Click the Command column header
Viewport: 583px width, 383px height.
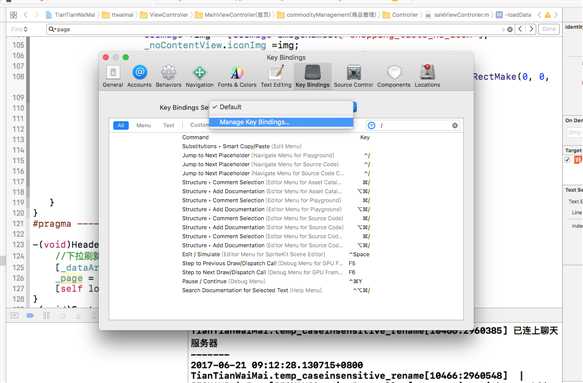click(196, 137)
